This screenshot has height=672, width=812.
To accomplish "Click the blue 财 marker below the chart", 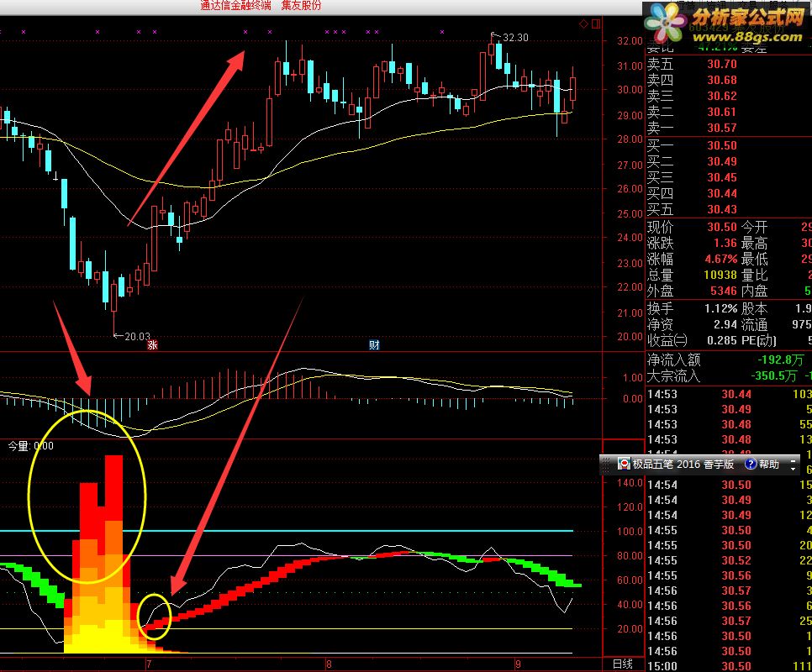I will pyautogui.click(x=374, y=344).
